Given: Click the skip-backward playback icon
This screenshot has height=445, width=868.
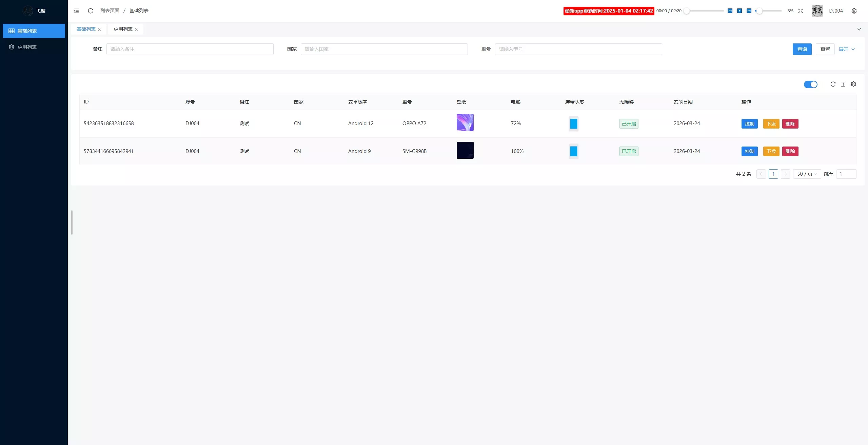Looking at the screenshot, I should pyautogui.click(x=730, y=11).
